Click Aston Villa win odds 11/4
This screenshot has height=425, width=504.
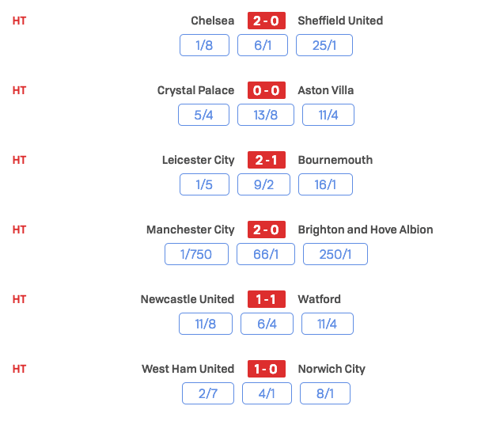pos(328,115)
